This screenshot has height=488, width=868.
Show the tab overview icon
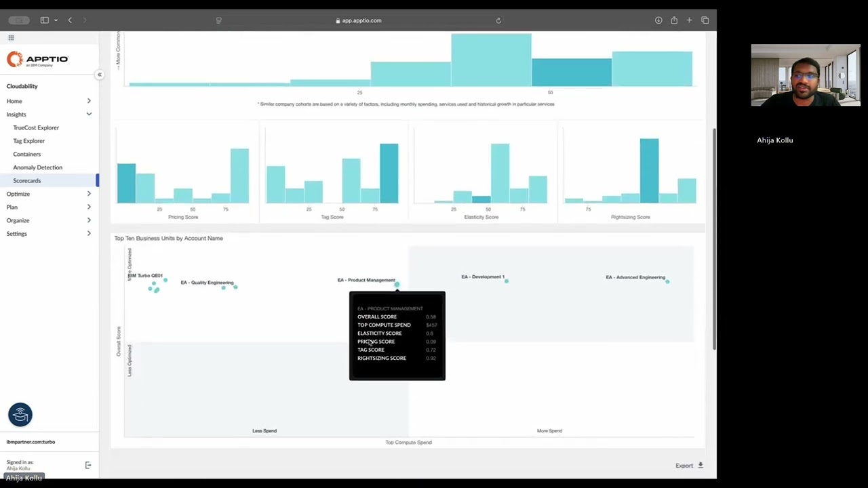tap(705, 20)
